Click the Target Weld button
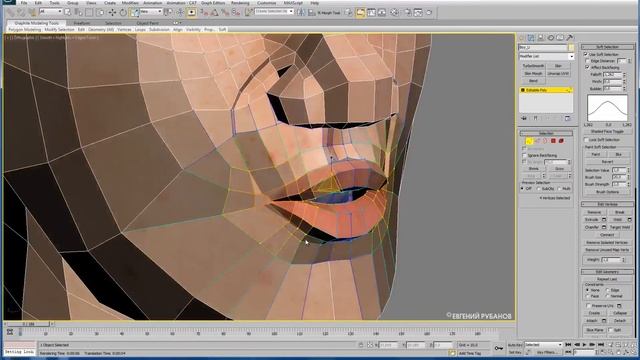 point(620,227)
